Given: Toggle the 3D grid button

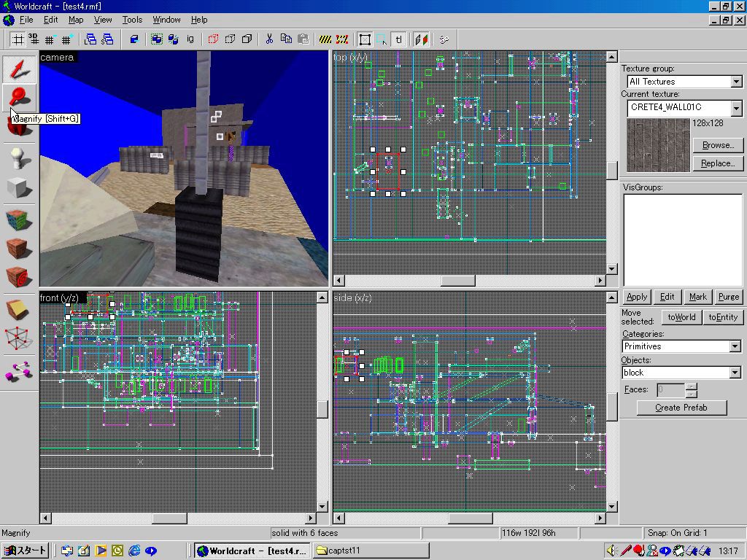Looking at the screenshot, I should [34, 39].
